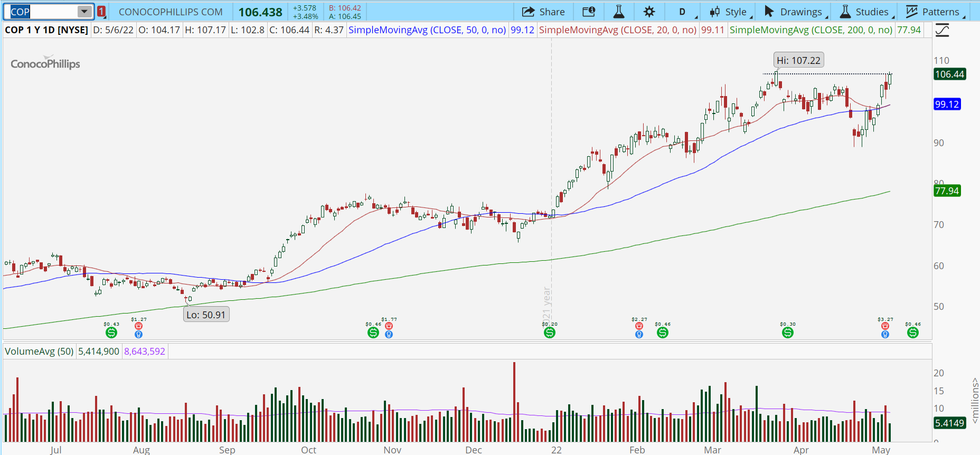Screen dimensions: 980x455
Task: Click the Feb label on the time axis
Action: tap(637, 450)
